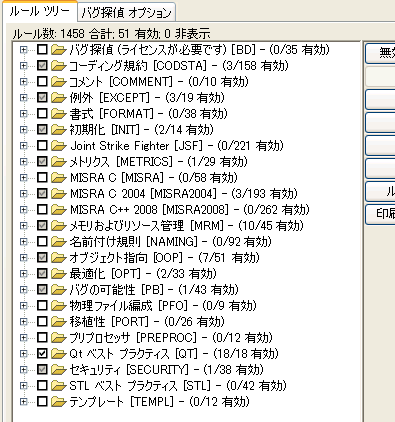This screenshot has width=395, height=422.
Task: Uncheck the Qt ベスト プラクティス [QT] checkbox
Action: 42,353
